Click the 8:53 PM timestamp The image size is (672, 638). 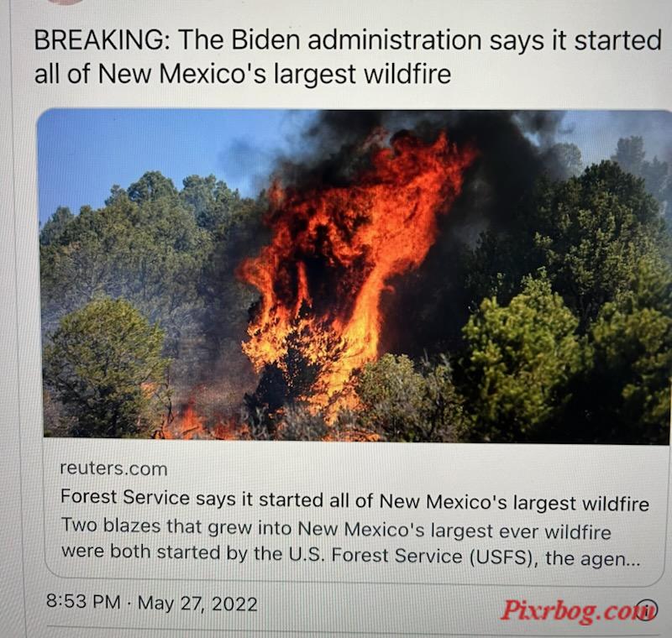(83, 601)
